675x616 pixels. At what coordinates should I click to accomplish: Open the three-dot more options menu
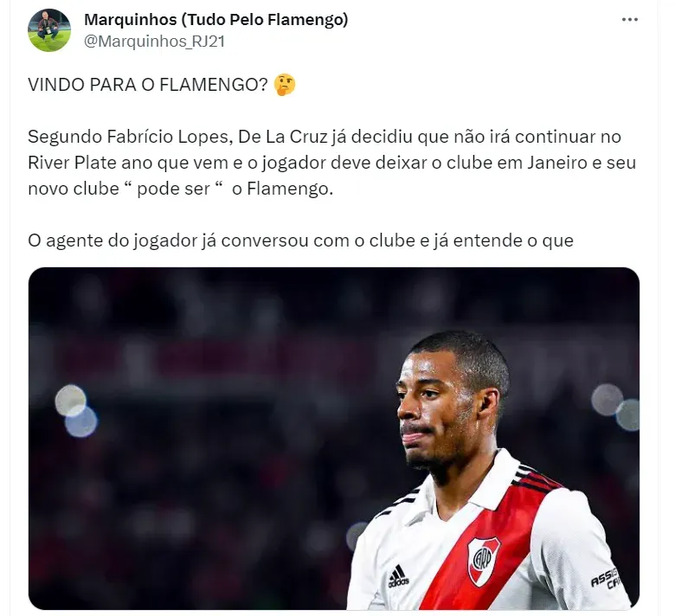(x=629, y=20)
